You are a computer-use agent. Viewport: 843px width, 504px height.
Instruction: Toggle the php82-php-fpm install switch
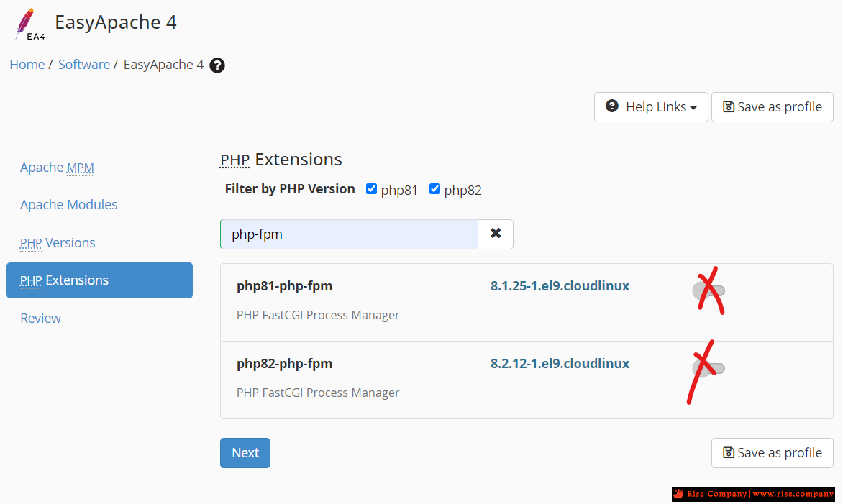coord(708,368)
